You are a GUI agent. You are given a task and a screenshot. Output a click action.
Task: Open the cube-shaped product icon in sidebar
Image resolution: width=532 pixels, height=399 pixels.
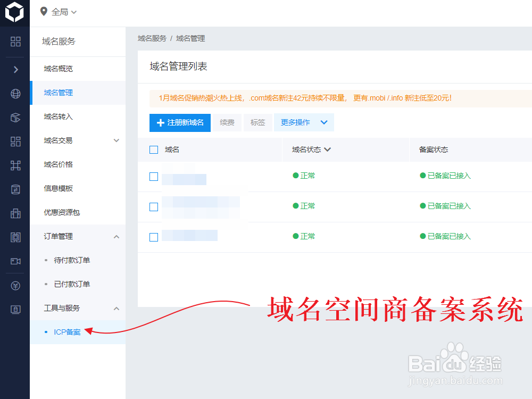pyautogui.click(x=15, y=117)
